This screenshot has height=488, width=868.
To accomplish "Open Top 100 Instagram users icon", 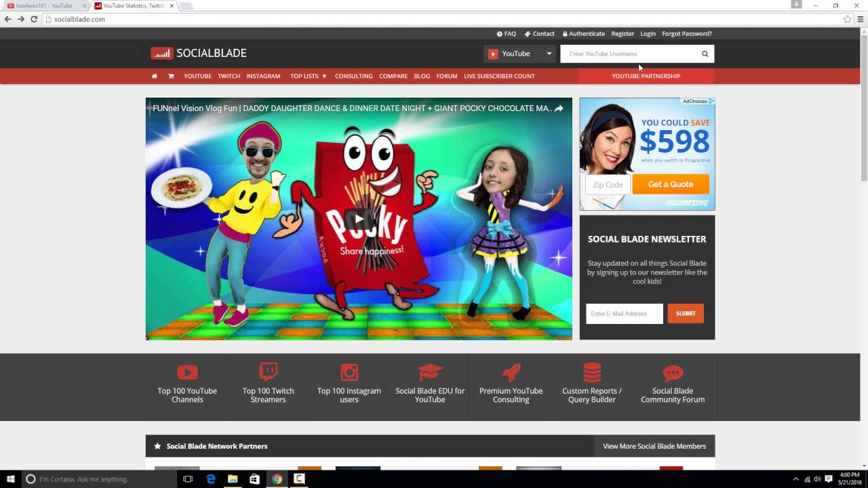I will coord(349,372).
